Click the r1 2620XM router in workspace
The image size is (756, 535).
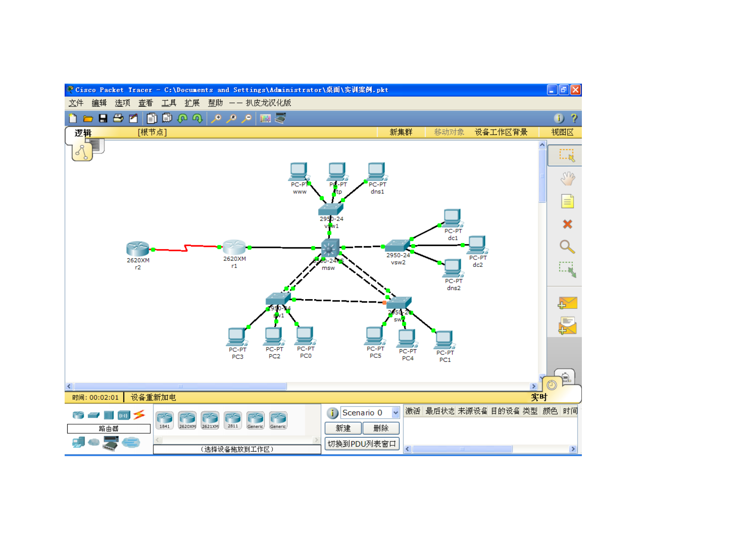pos(234,247)
